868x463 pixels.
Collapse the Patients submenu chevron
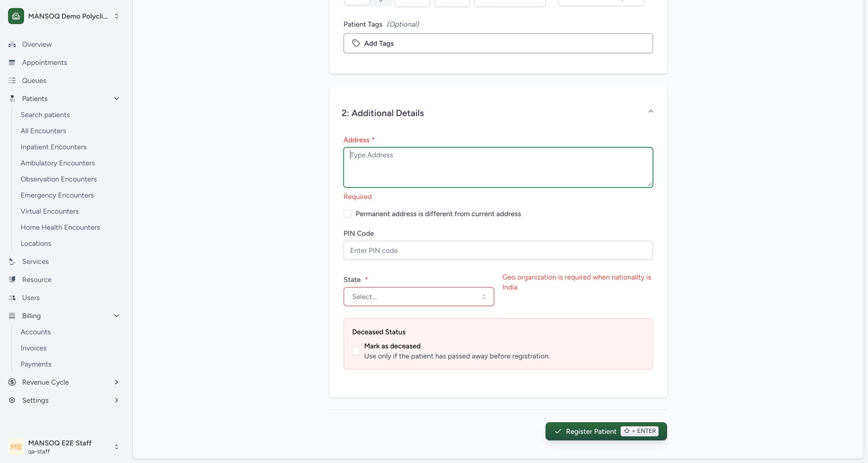(x=117, y=99)
